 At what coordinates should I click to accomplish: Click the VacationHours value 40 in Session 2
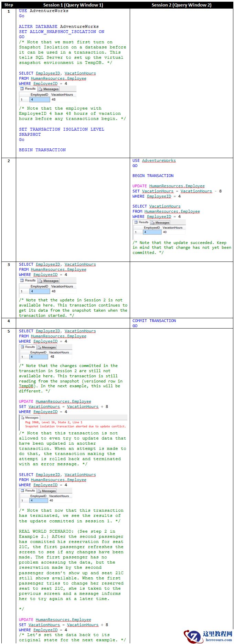click(x=165, y=232)
